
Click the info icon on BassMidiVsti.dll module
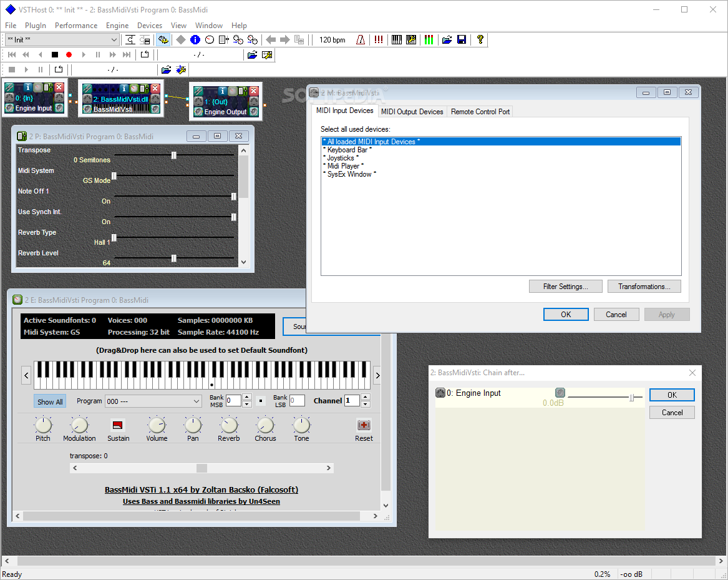pyautogui.click(x=124, y=88)
